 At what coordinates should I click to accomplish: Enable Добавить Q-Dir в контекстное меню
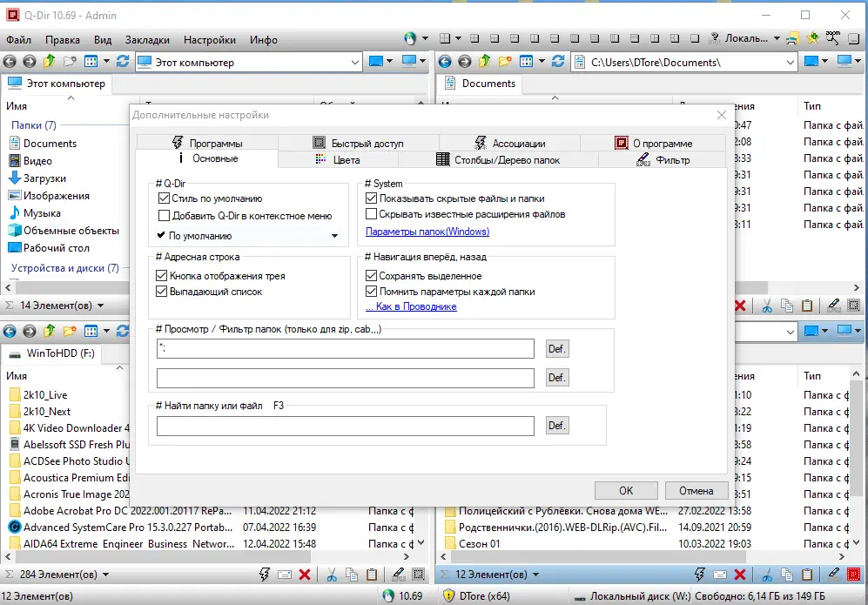164,215
